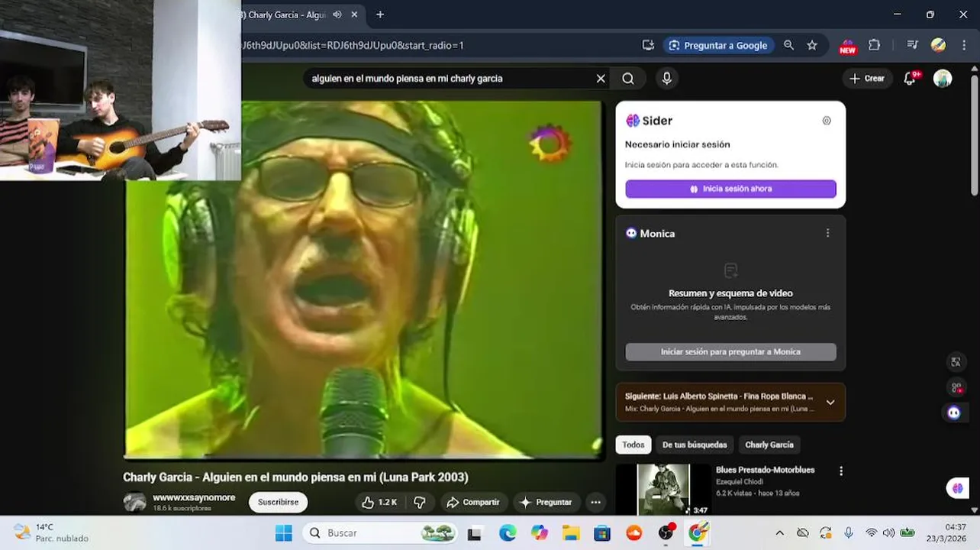Open Chrome three-dot menu
The height and width of the screenshot is (550, 980).
click(x=962, y=45)
